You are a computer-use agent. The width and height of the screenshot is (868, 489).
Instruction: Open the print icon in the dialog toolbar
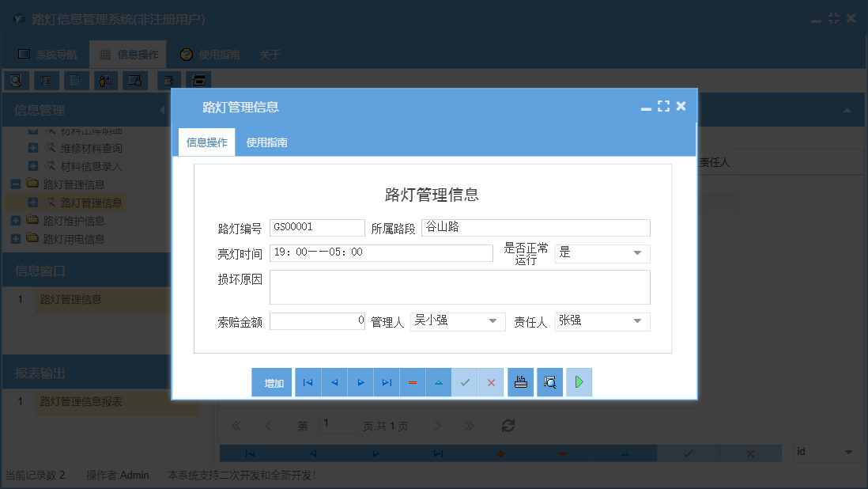point(520,382)
